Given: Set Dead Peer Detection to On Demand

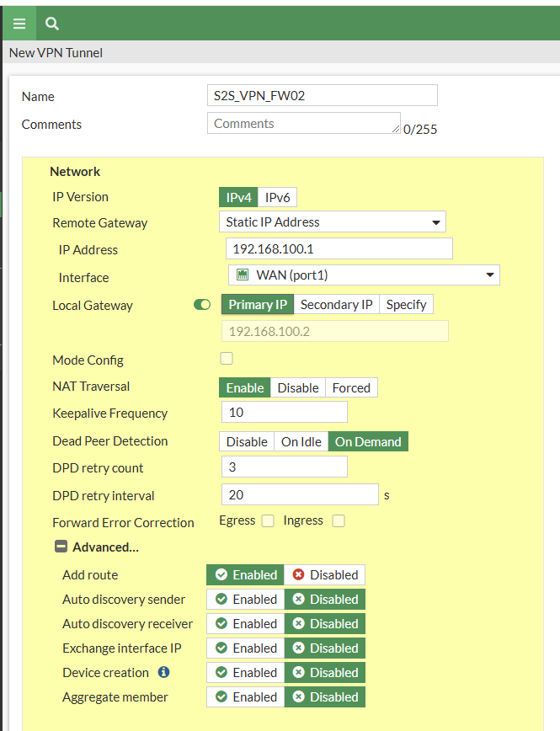Looking at the screenshot, I should [x=368, y=441].
